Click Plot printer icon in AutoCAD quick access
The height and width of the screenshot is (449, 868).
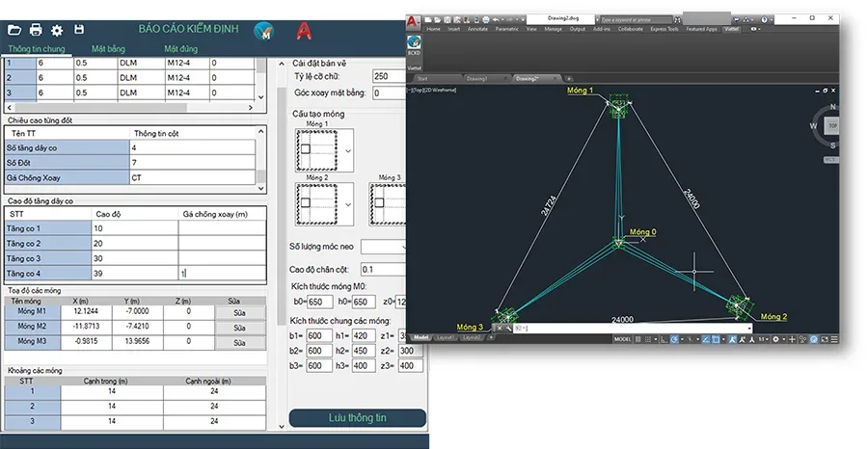click(x=486, y=20)
